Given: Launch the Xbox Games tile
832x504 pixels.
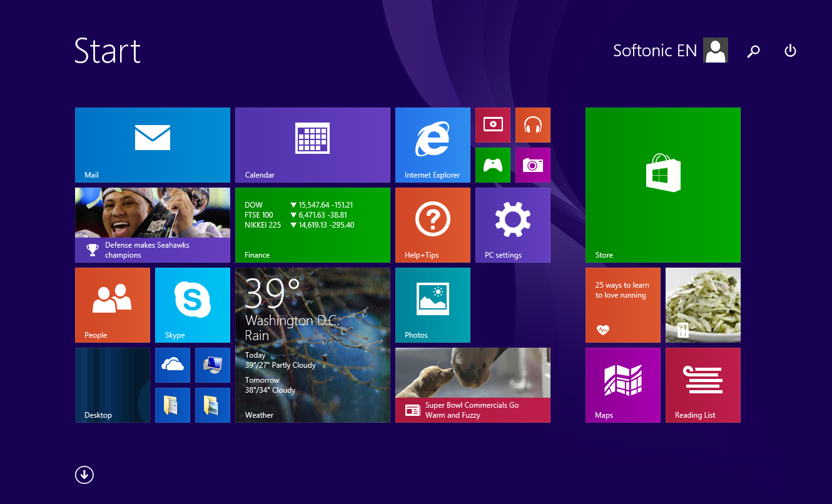Looking at the screenshot, I should coord(493,165).
